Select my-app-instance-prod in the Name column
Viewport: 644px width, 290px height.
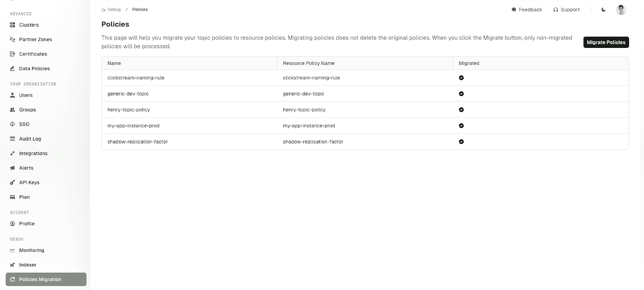[x=134, y=126]
